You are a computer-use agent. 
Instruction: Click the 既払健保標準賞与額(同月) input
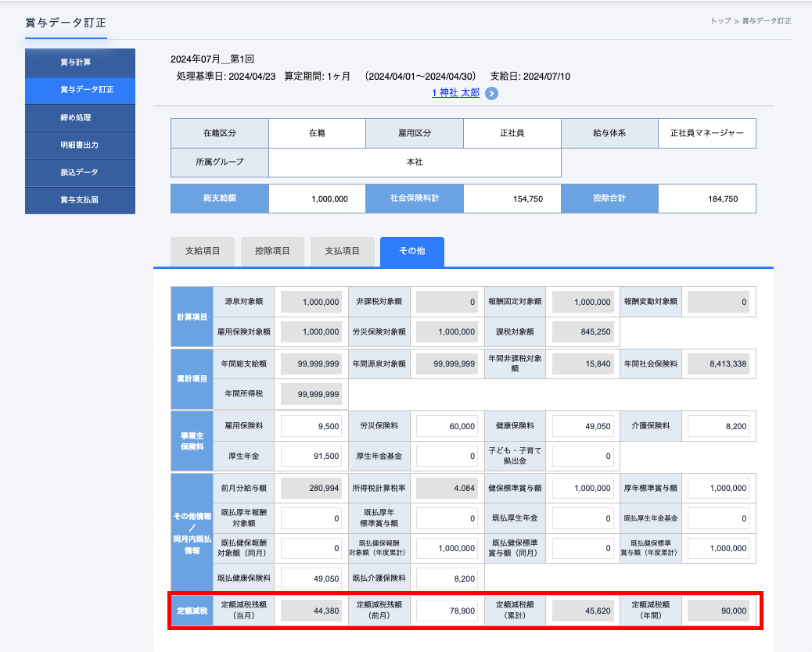coord(583,548)
